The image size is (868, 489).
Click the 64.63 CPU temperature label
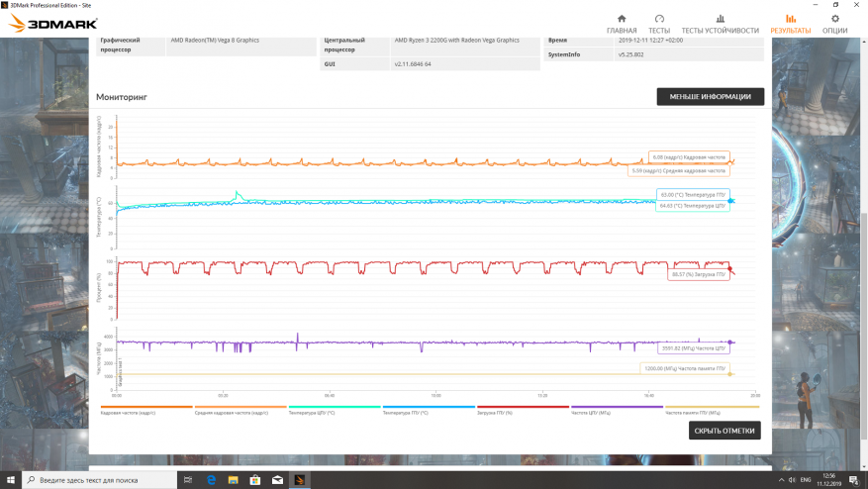coord(692,206)
